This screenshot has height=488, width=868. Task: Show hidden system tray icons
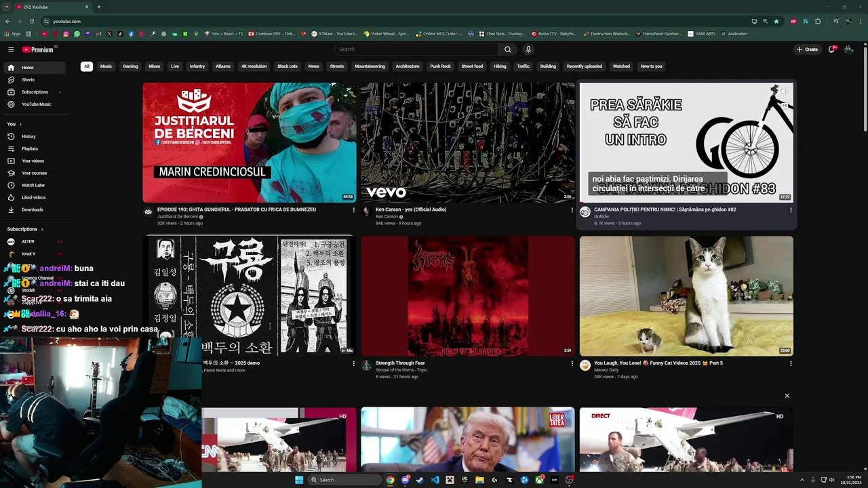point(802,480)
